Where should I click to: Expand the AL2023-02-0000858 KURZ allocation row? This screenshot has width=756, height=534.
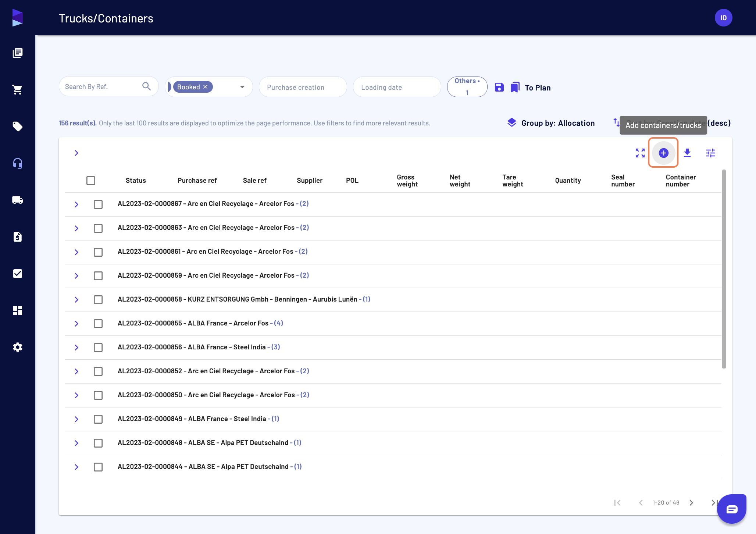click(76, 300)
